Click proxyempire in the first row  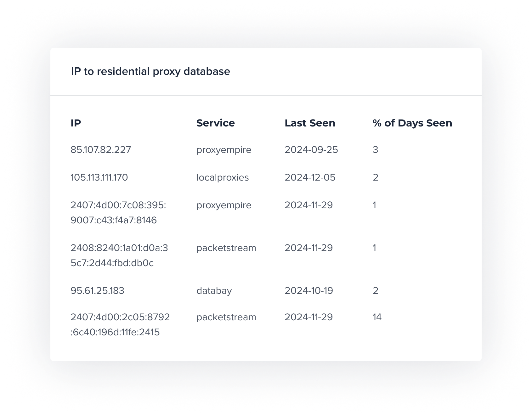click(x=224, y=150)
